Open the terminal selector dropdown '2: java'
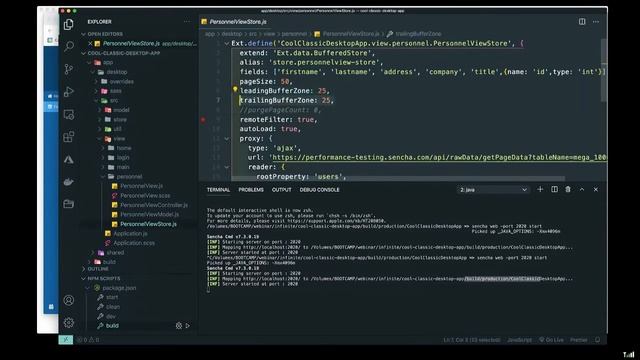Viewport: 640px width, 360px height. [493, 190]
